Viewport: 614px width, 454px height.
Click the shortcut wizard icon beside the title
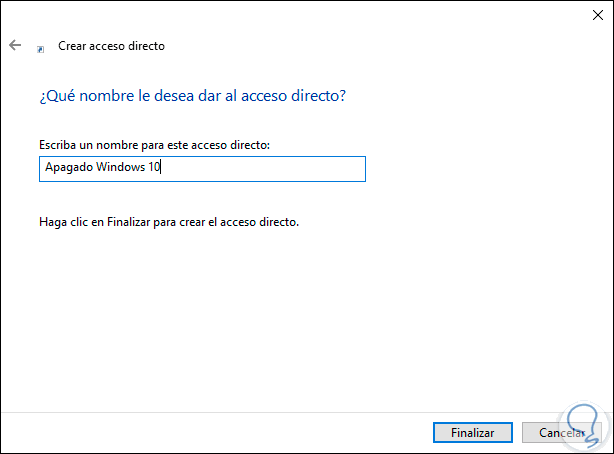40,47
